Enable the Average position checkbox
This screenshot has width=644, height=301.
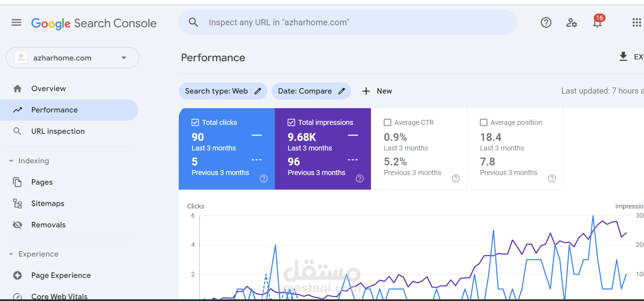tap(484, 122)
